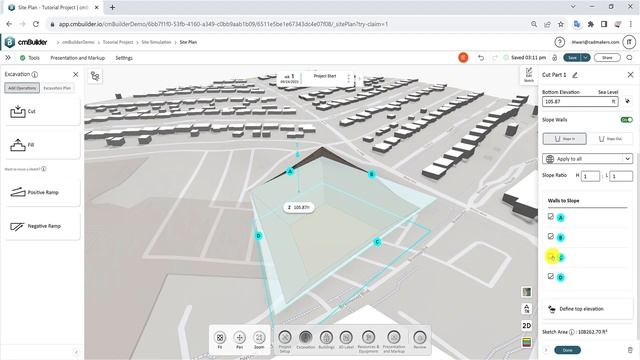Pick bottom elevation from model icon

(627, 101)
